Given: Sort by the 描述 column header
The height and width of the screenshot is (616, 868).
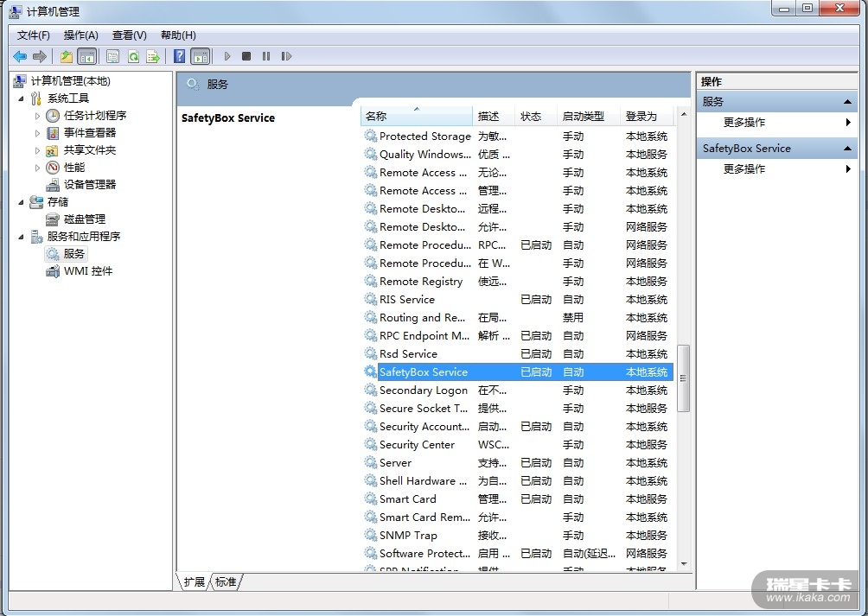Looking at the screenshot, I should pos(494,116).
